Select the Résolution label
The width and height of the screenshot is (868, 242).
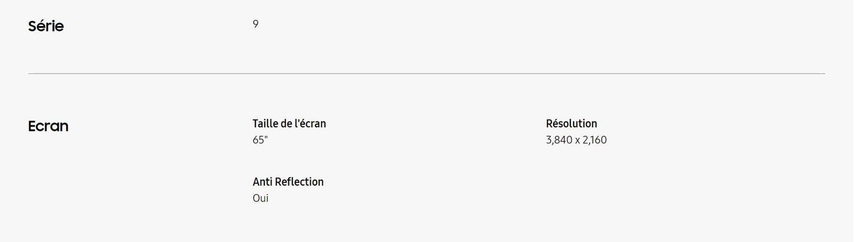[x=571, y=124]
